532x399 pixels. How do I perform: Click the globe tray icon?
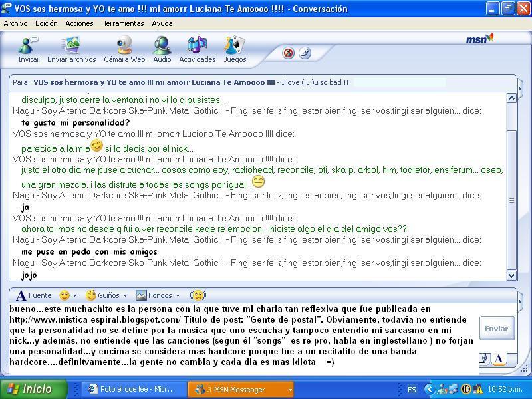point(467,389)
